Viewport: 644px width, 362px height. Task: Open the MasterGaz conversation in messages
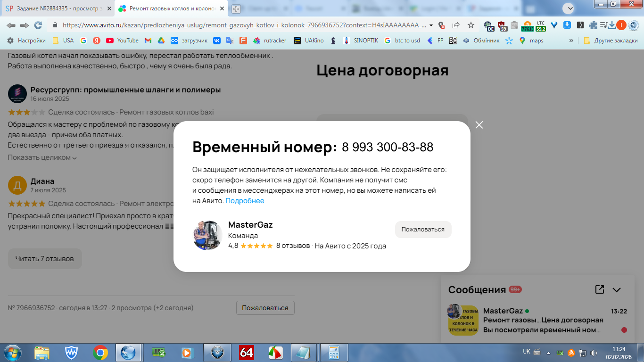pyautogui.click(x=537, y=321)
